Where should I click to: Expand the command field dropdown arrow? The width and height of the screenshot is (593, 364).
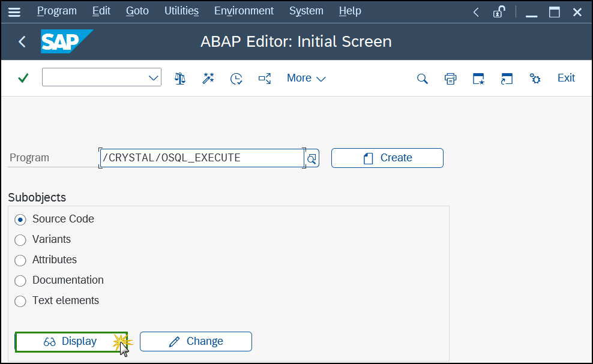(x=153, y=78)
